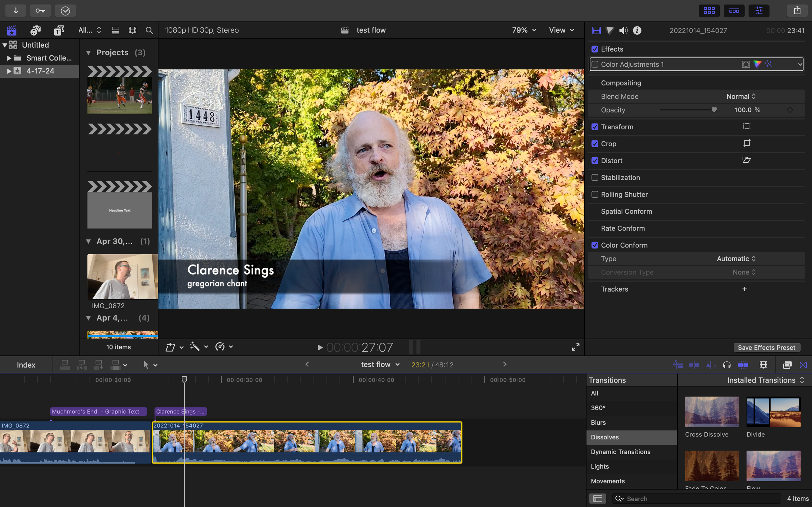The width and height of the screenshot is (812, 507).
Task: Click the Save Effects Preset button
Action: coord(767,347)
